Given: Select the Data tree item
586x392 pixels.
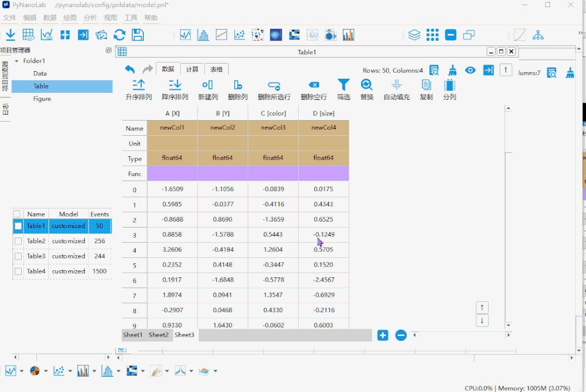Looking at the screenshot, I should [x=40, y=74].
